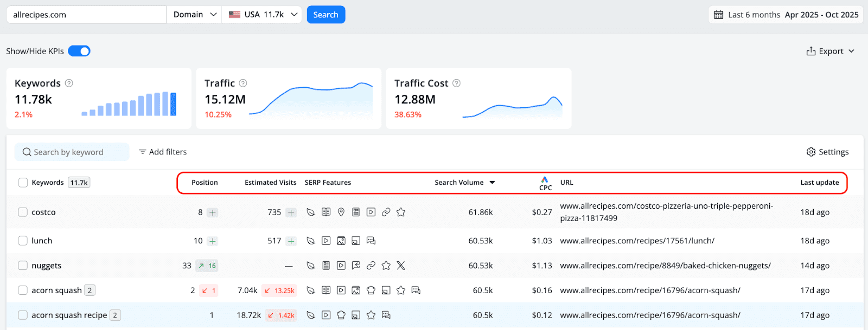Click the allrecipes.com domain input field

[x=86, y=15]
